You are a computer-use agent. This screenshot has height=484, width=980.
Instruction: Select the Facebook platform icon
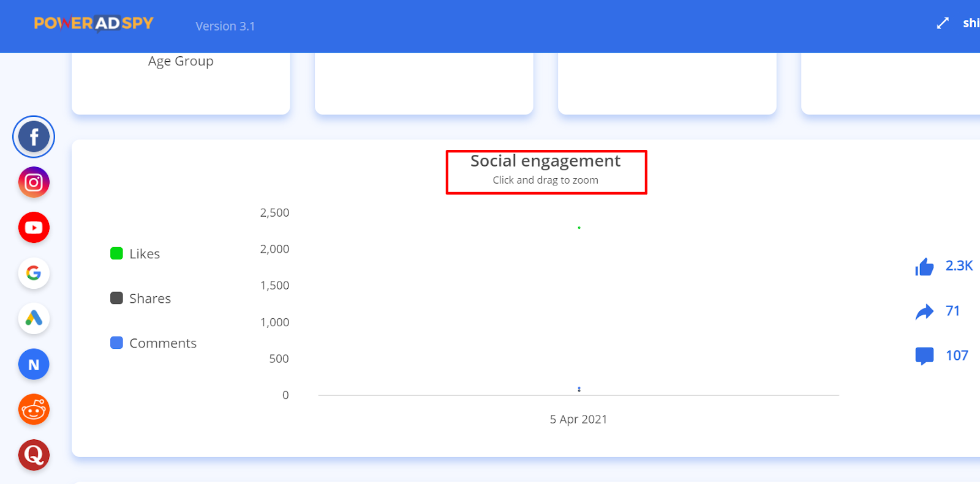pyautogui.click(x=34, y=136)
